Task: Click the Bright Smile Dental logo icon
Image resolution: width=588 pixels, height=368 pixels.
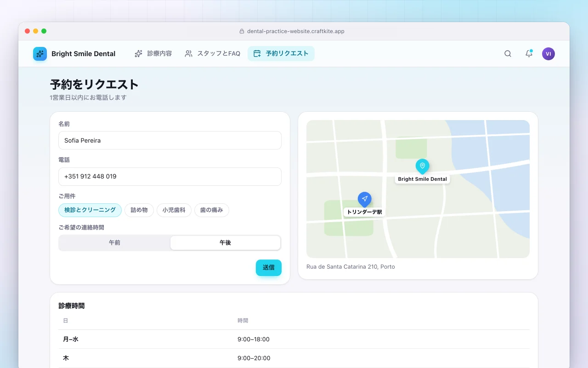Action: 40,54
